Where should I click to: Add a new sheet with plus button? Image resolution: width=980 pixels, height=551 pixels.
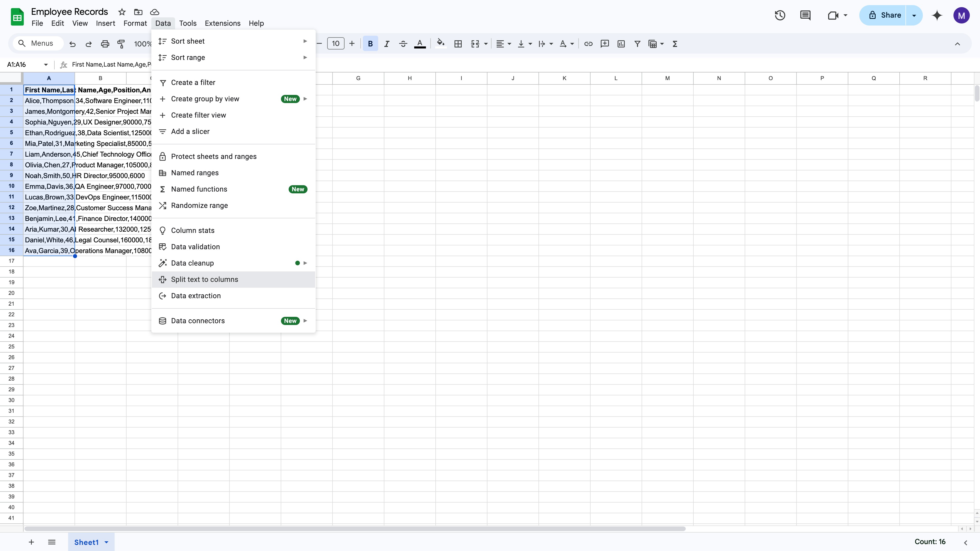(31, 542)
